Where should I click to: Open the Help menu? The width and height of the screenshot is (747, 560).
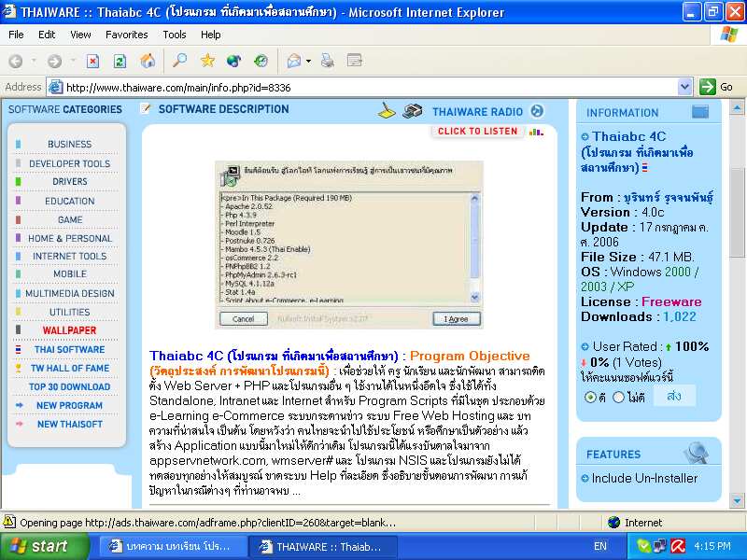[x=211, y=35]
